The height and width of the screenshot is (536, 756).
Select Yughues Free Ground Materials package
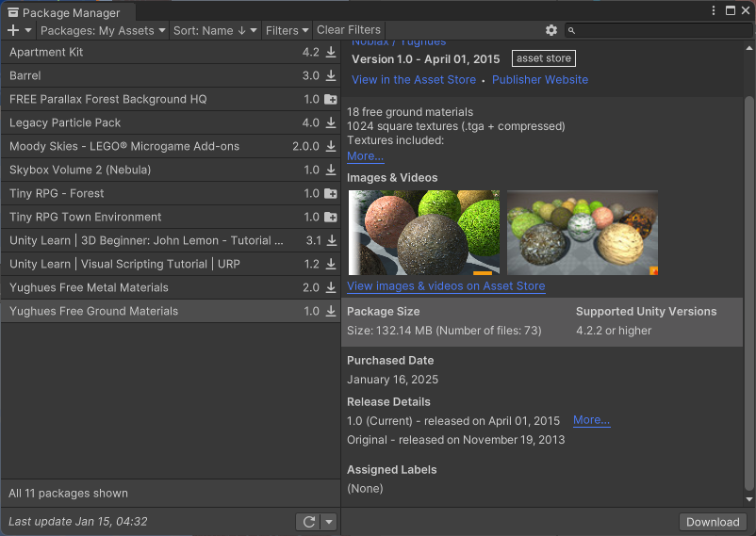click(171, 312)
